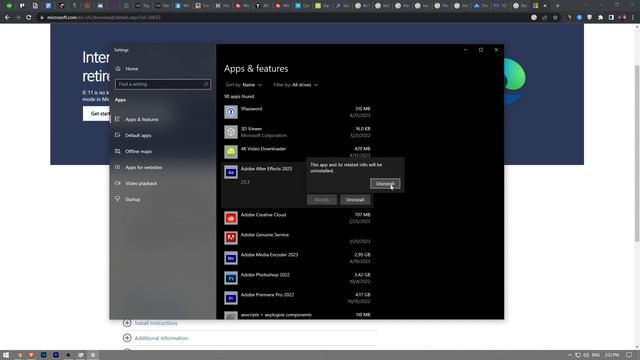
Task: Select the Adobe Premiere Pro 2022 icon
Action: pyautogui.click(x=231, y=298)
